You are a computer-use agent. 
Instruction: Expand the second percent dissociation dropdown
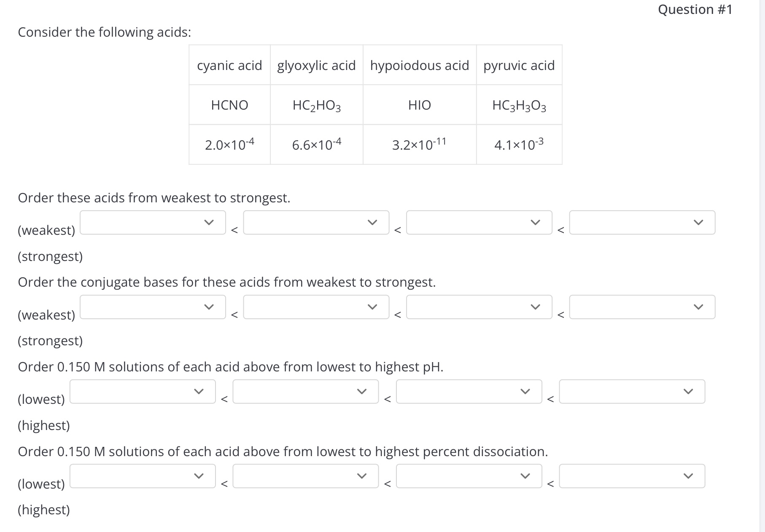tap(305, 476)
